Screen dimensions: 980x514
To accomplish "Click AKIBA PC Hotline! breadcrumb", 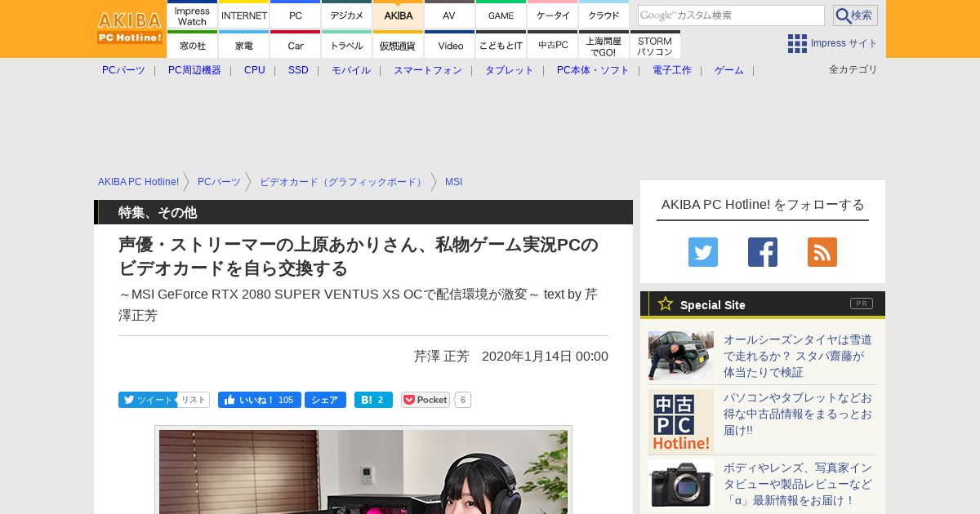I will 138,182.
